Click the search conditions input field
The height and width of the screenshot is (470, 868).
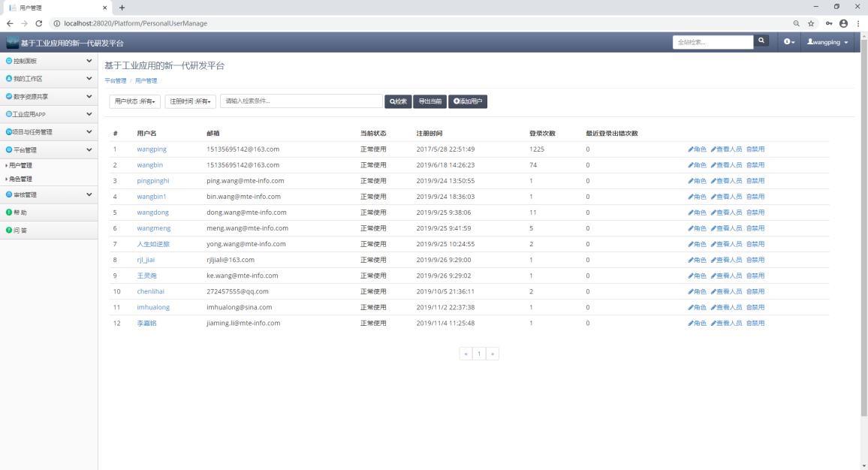301,101
